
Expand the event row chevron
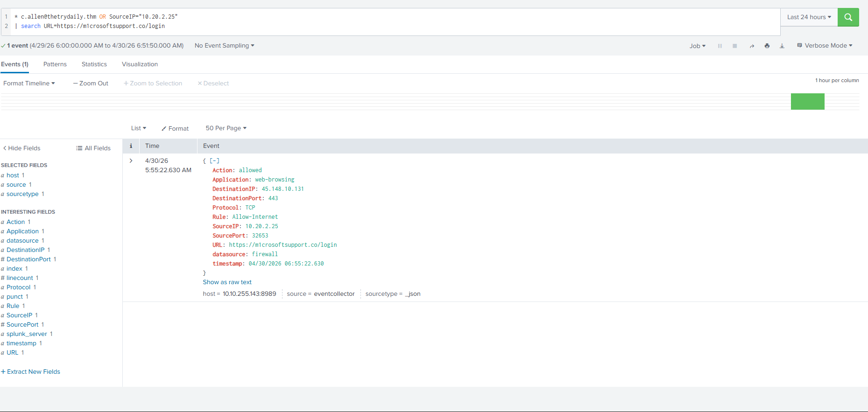point(131,161)
